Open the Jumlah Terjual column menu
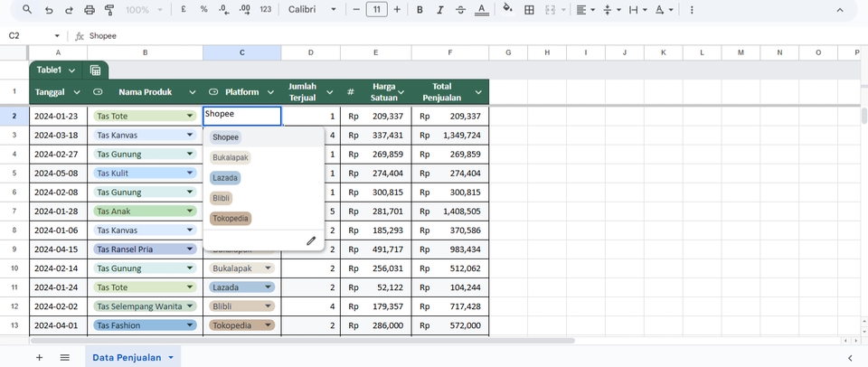This screenshot has width=868, height=367. (x=330, y=92)
